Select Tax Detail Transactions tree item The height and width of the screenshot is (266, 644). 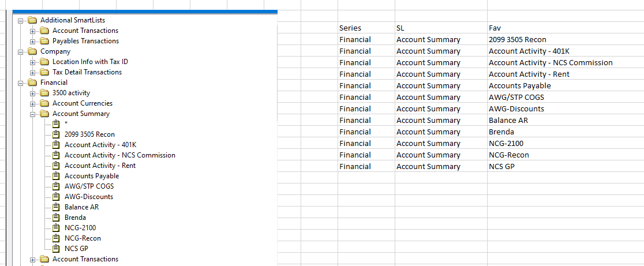pyautogui.click(x=87, y=72)
